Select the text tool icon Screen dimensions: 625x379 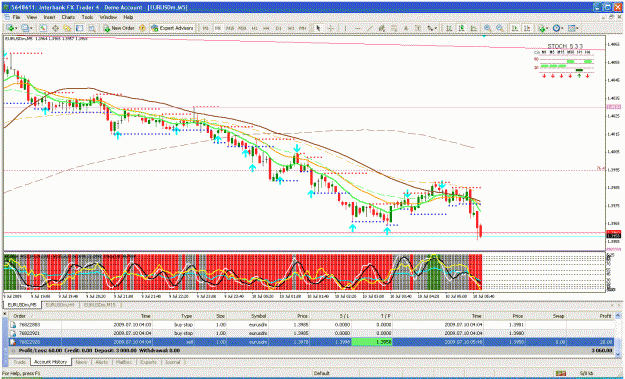coord(406,28)
